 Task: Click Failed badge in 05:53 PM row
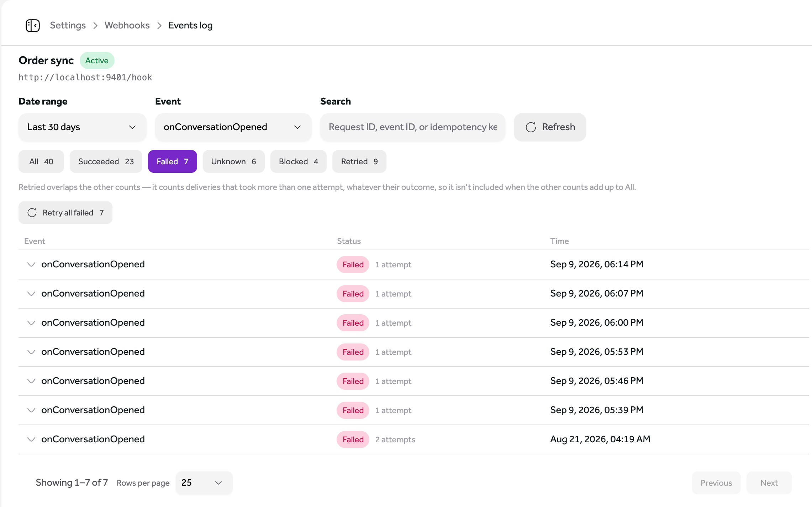353,352
